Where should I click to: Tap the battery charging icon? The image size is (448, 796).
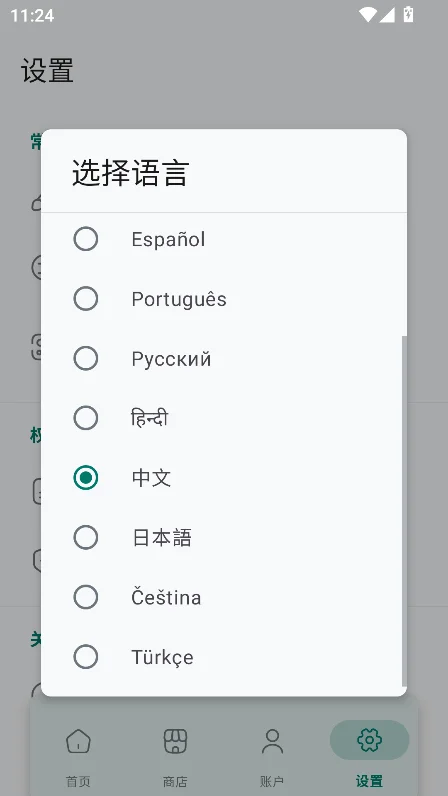point(408,15)
